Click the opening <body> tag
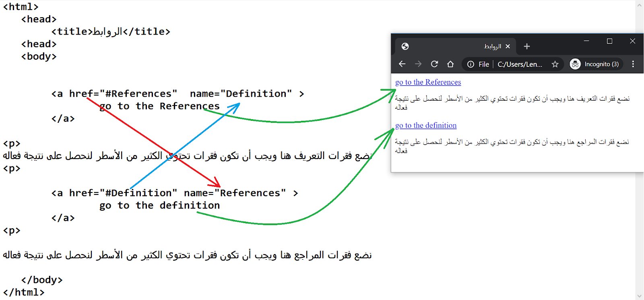The width and height of the screenshot is (644, 300). tap(39, 56)
